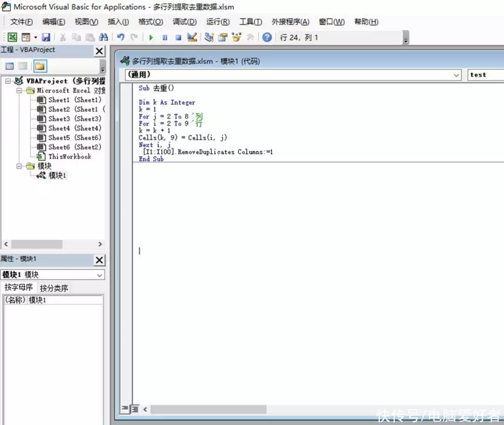The image size is (504, 425).
Task: Switch to the 按字母序 tab
Action: click(x=19, y=287)
